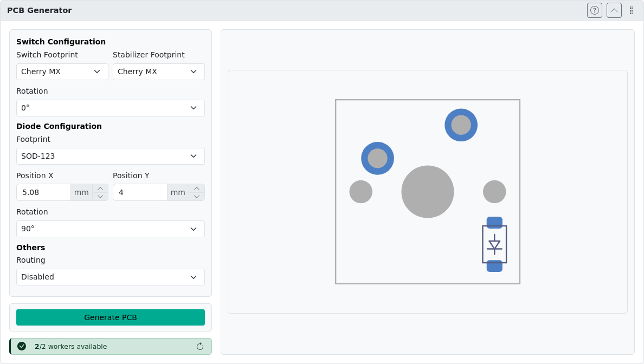Open the help dialog via question mark icon
The width and height of the screenshot is (644, 364).
pos(594,10)
